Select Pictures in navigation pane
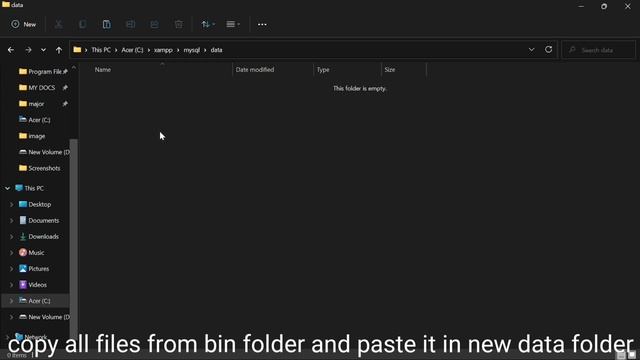 pyautogui.click(x=34, y=269)
